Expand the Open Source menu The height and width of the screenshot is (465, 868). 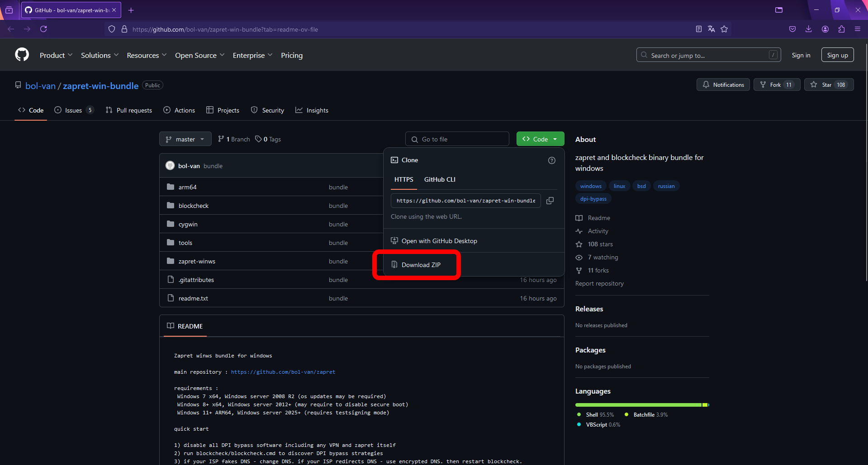[x=200, y=55]
